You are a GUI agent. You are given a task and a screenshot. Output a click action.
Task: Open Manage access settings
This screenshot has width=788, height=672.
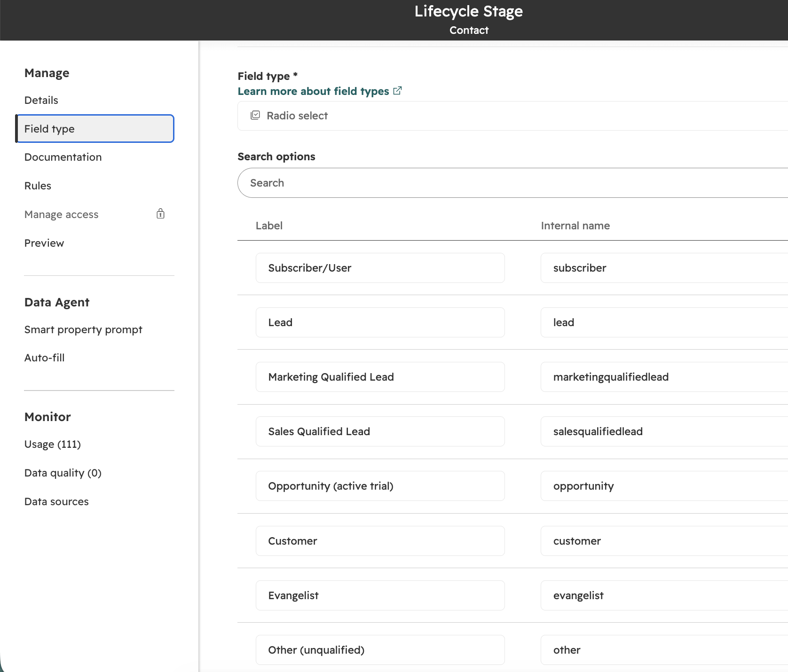(x=62, y=214)
